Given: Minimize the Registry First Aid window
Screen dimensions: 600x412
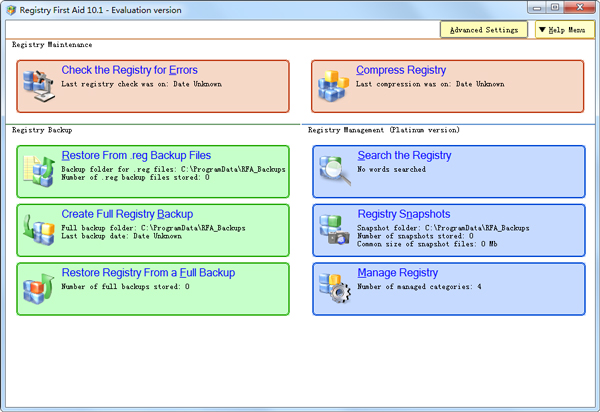Looking at the screenshot, I should [537, 8].
